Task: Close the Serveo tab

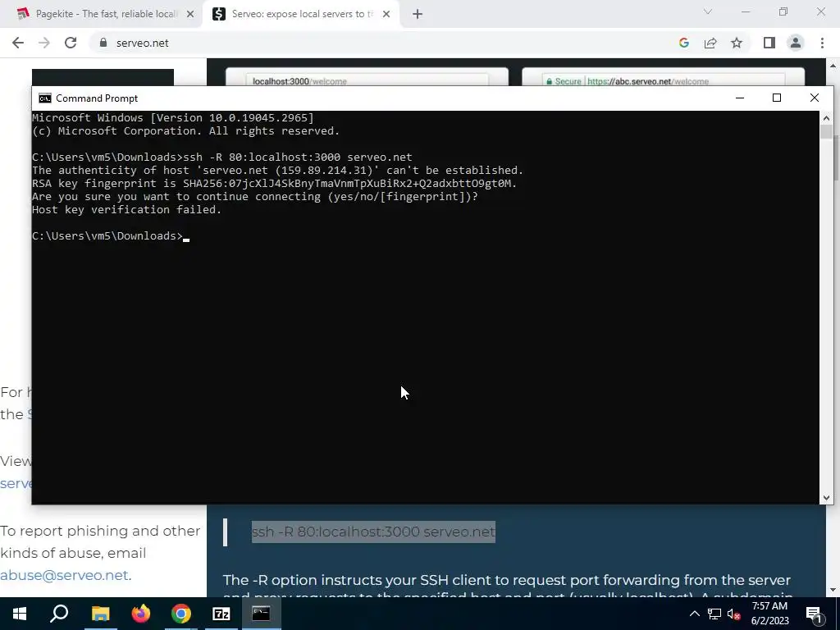Action: click(x=386, y=14)
